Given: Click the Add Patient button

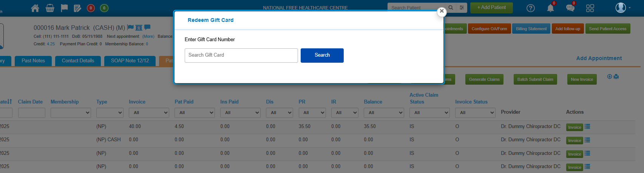Looking at the screenshot, I should tap(491, 8).
